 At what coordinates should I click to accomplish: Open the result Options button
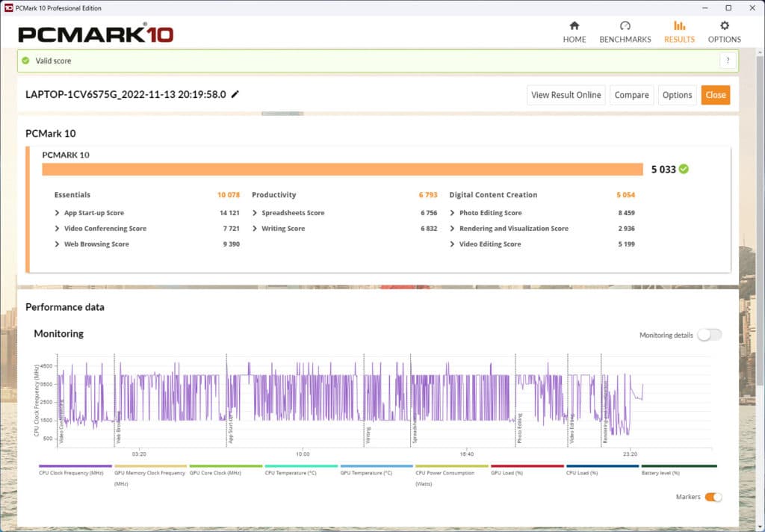677,95
